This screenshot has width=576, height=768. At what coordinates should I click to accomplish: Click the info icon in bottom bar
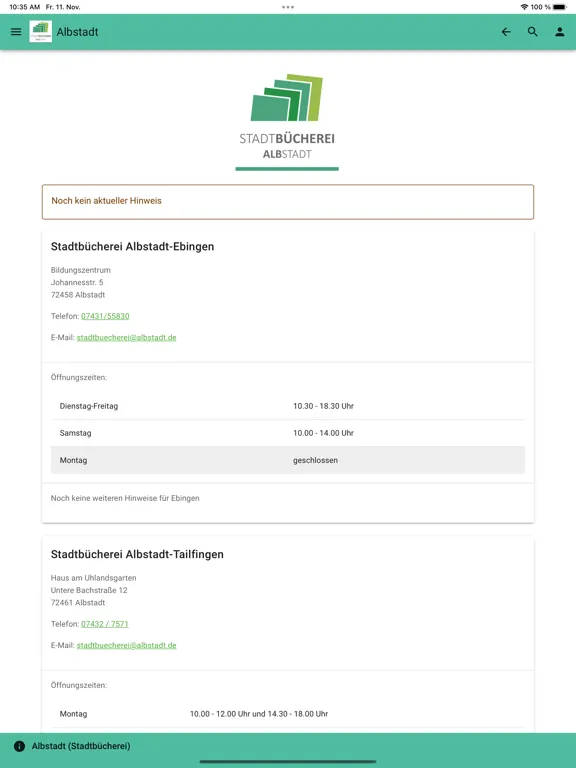click(19, 746)
